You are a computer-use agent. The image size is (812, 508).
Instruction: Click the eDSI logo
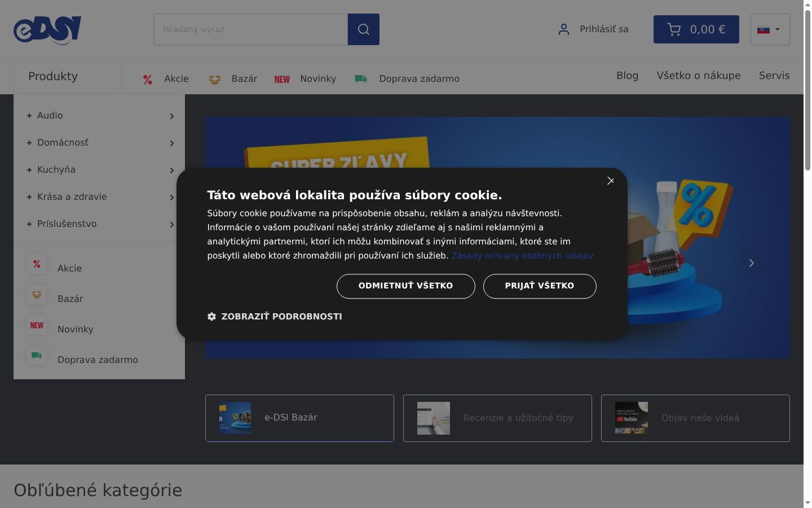click(x=47, y=30)
